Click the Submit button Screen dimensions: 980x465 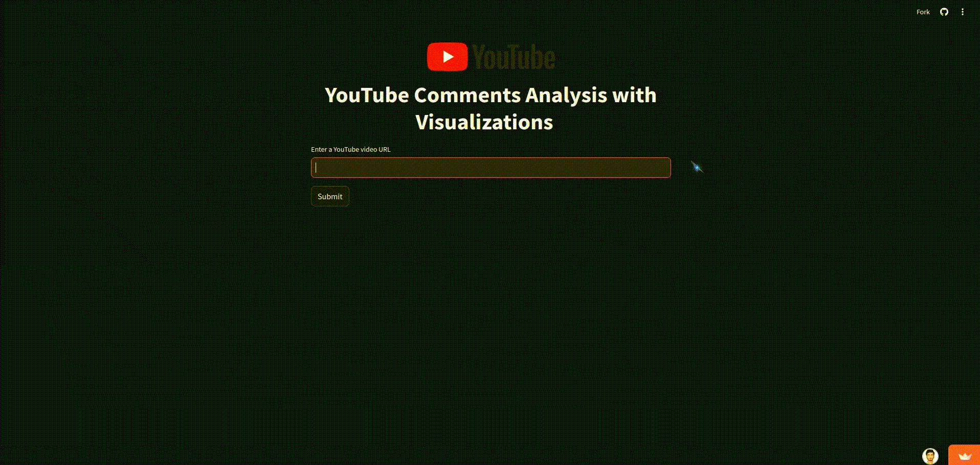(330, 196)
